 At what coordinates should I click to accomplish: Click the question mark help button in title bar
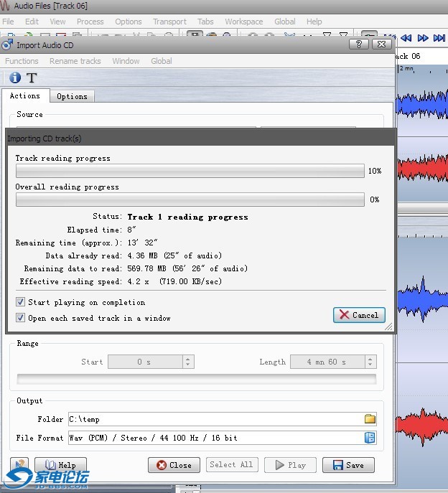pos(359,44)
